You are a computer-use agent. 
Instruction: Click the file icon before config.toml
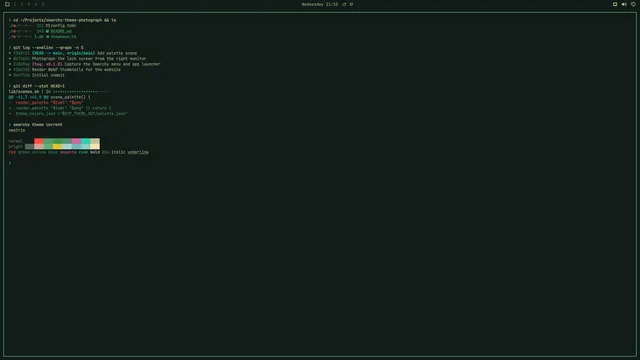(47, 25)
